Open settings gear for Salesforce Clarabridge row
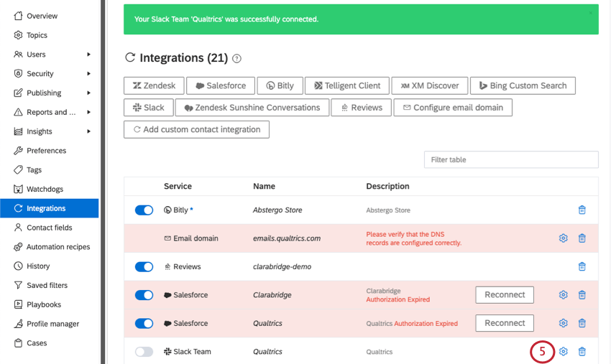The image size is (611, 364). [x=563, y=294]
